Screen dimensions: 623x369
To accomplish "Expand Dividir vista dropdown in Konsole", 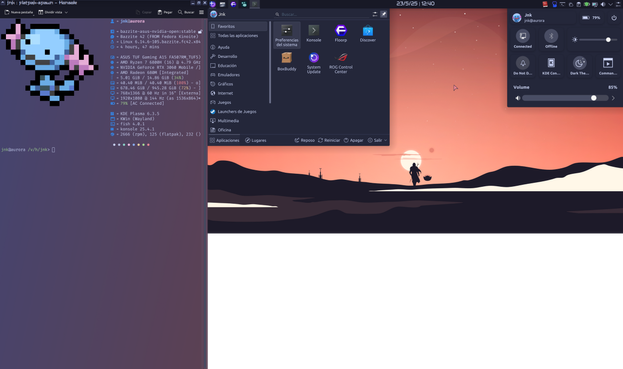I will tap(66, 12).
